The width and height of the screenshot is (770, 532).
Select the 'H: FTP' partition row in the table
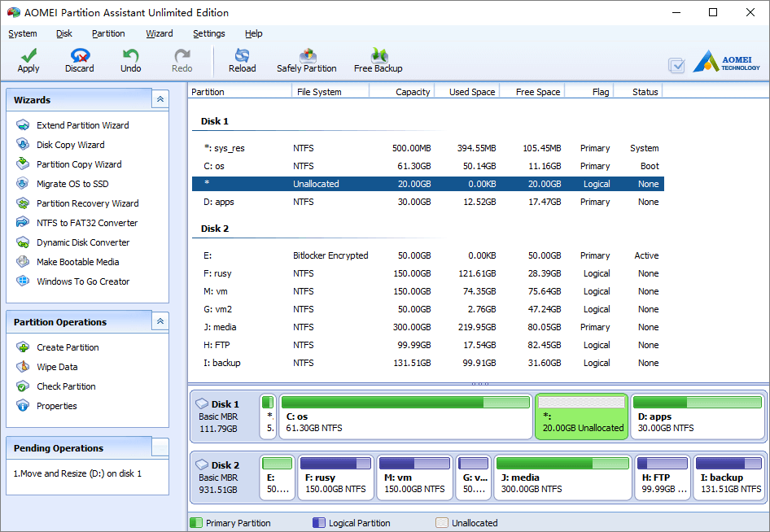click(x=427, y=345)
